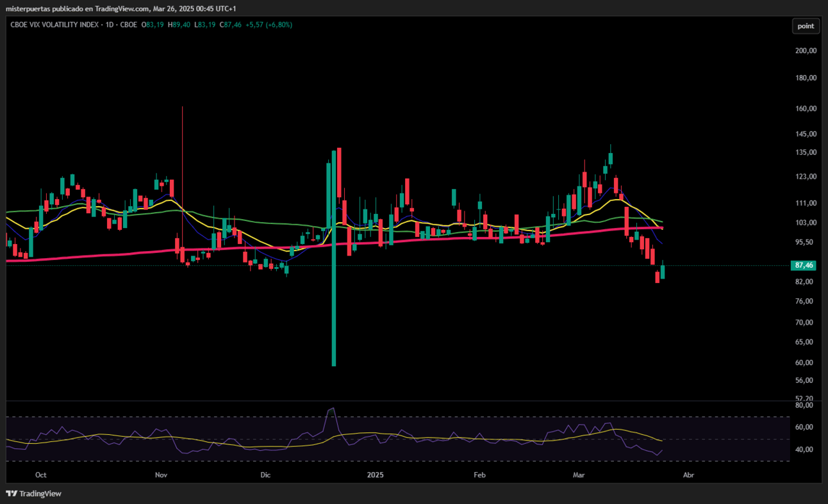
Task: Click the Abr label on time axis
Action: pos(688,475)
